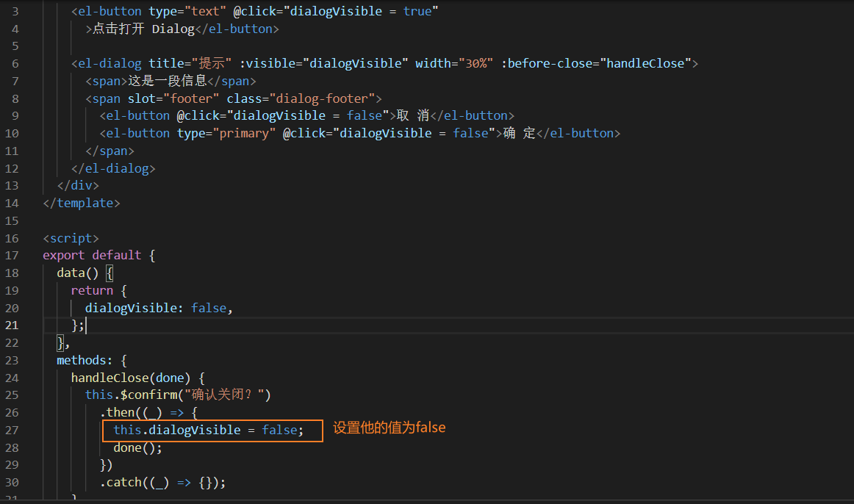Click line number 18 in the gutter

click(12, 273)
